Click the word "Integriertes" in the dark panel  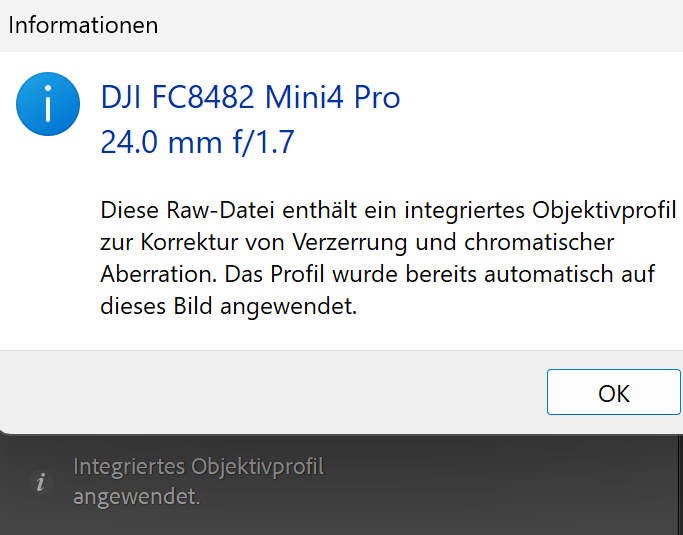(129, 466)
